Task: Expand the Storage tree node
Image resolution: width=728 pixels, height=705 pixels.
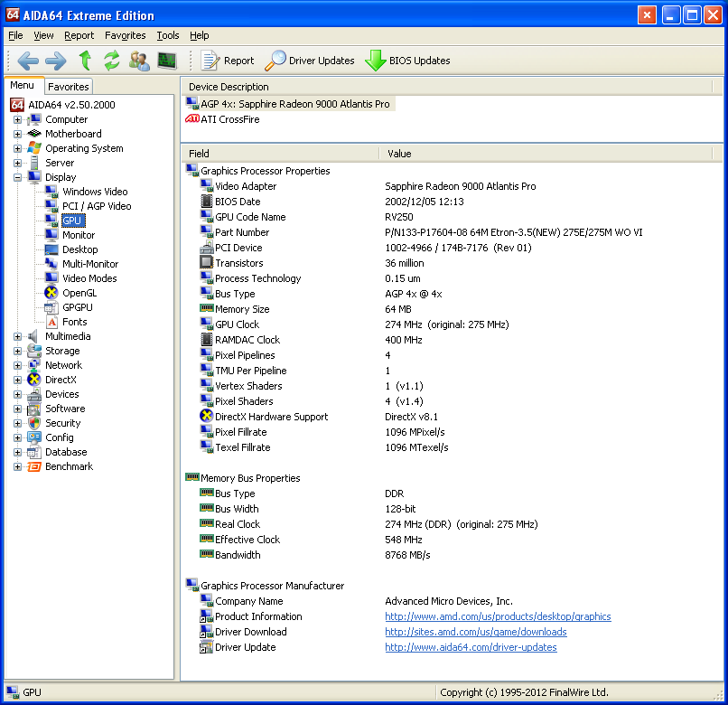Action: [17, 351]
